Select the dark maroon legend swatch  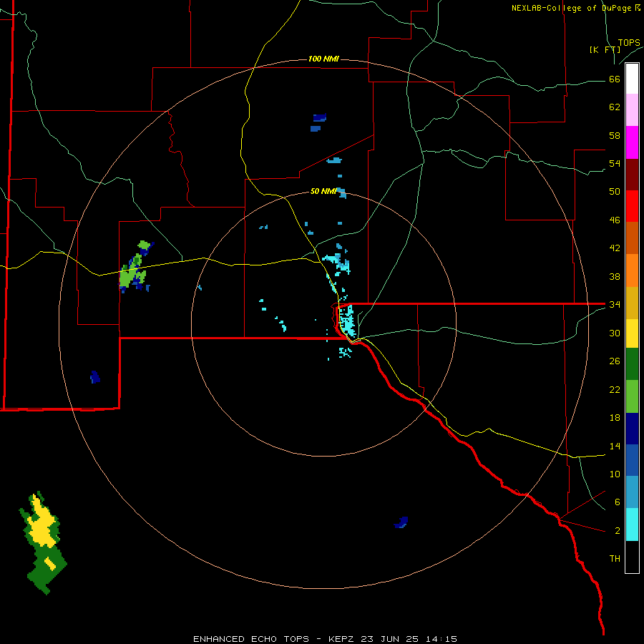632,174
